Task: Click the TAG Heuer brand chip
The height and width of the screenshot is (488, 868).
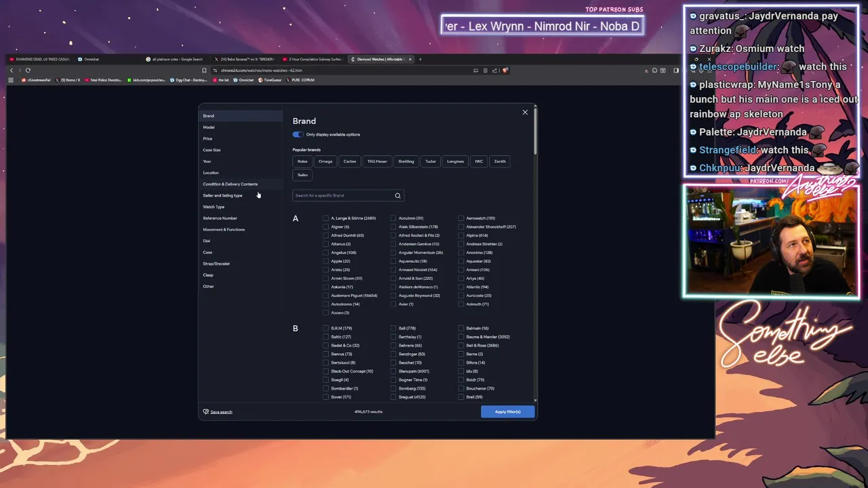Action: click(x=377, y=161)
